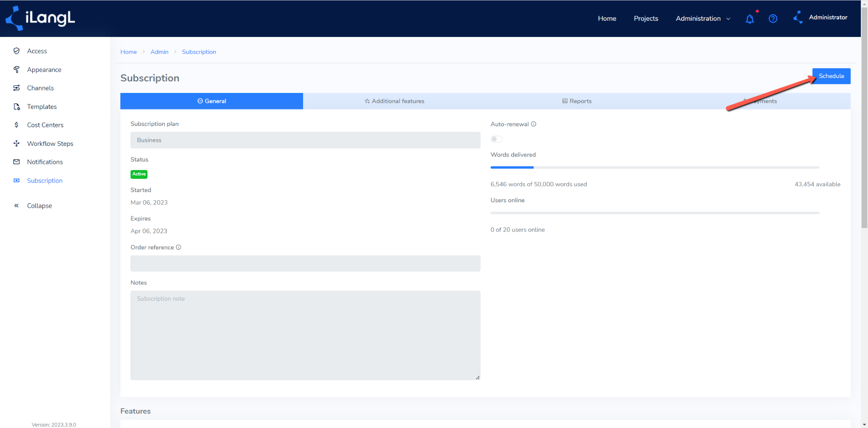Viewport: 868px width, 428px height.
Task: Click the Administrator avatar icon
Action: point(798,17)
